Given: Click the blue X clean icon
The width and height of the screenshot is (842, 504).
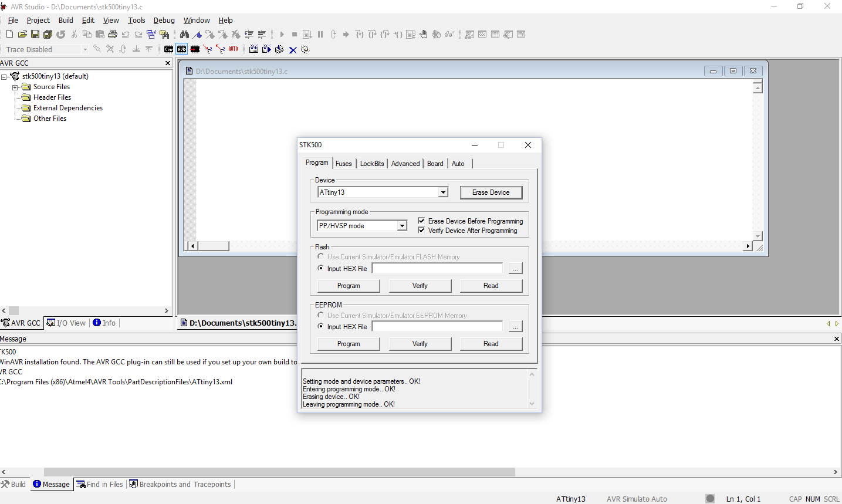Looking at the screenshot, I should 292,50.
